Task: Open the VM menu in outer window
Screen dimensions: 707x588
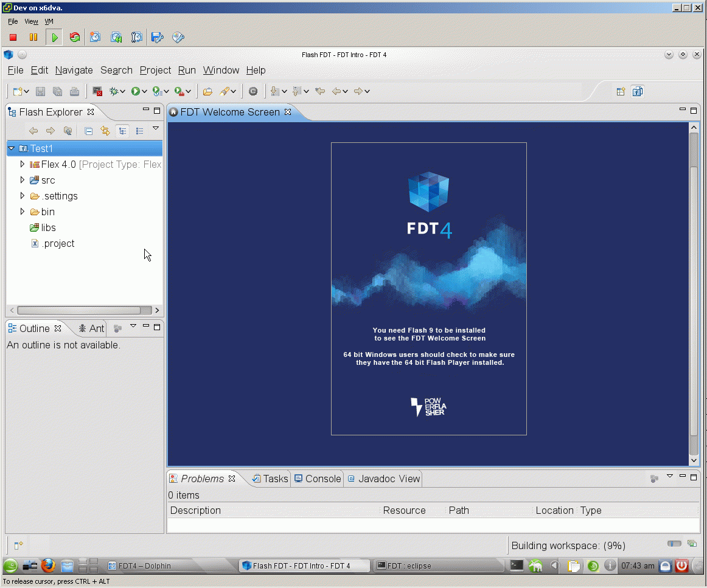Action: tap(49, 21)
